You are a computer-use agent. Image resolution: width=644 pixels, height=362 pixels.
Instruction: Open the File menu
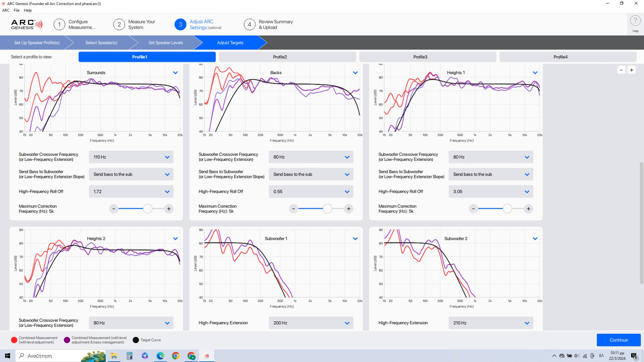[16, 10]
